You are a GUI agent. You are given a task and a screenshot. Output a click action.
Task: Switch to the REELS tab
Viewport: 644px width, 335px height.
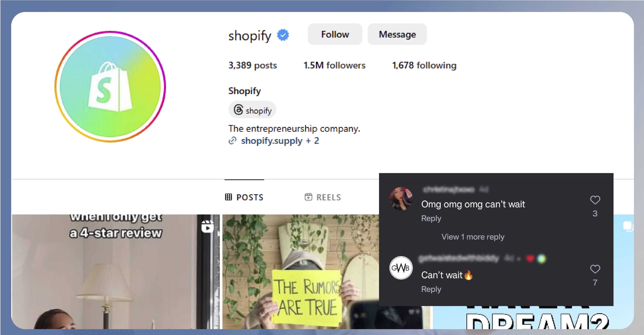point(322,197)
